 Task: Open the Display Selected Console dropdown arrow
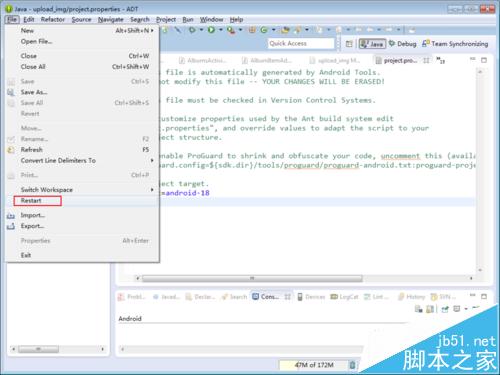[x=466, y=309]
